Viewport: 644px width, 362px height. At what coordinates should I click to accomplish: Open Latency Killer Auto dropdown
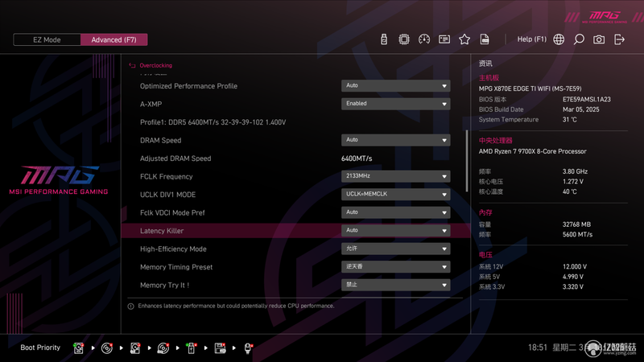click(395, 230)
